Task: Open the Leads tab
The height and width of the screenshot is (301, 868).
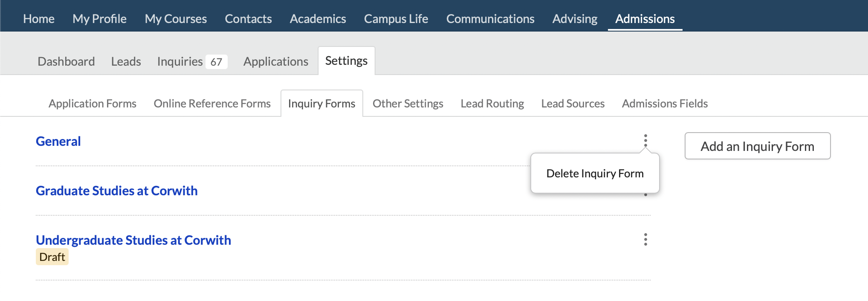Action: pyautogui.click(x=126, y=61)
